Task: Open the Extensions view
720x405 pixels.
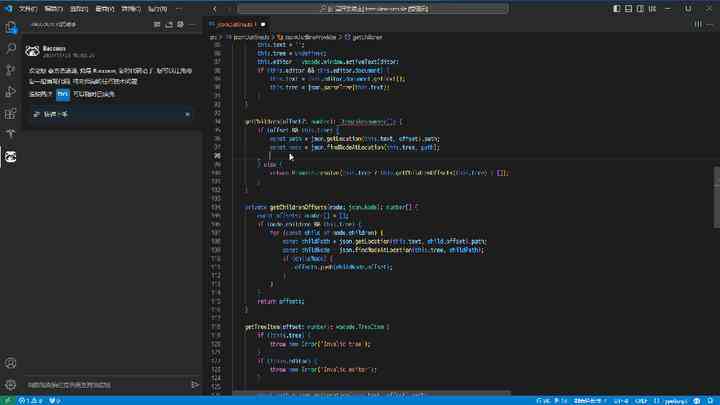Action: (x=11, y=113)
